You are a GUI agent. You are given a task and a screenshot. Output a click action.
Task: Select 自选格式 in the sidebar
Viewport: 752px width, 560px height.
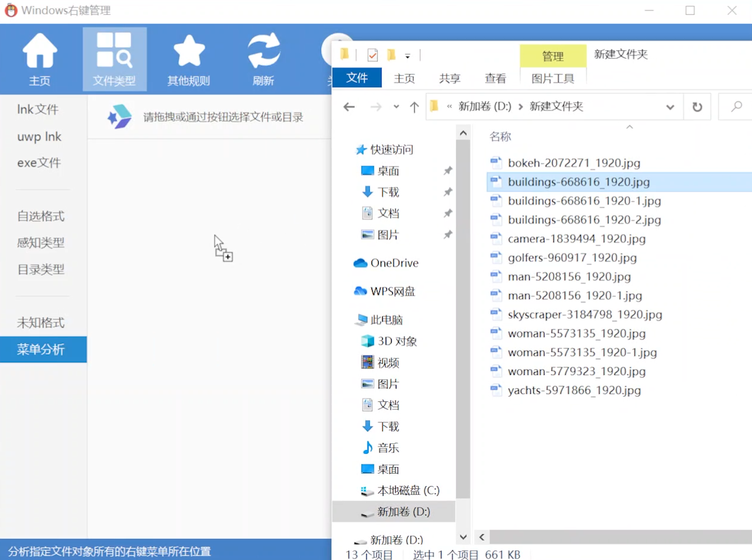(41, 216)
